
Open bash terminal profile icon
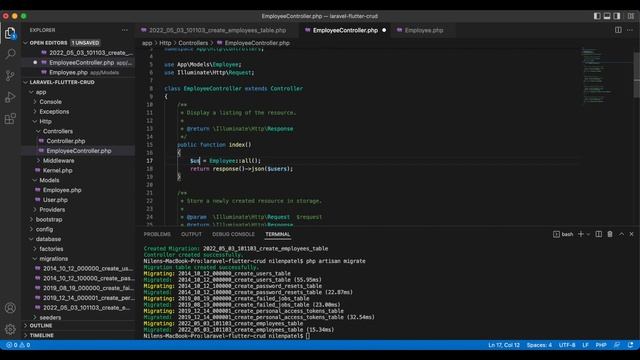(563, 234)
